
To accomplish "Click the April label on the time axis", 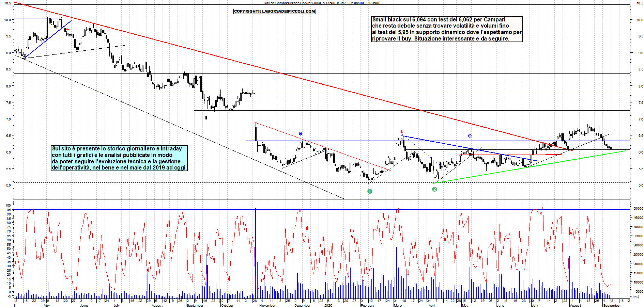I will (432, 305).
